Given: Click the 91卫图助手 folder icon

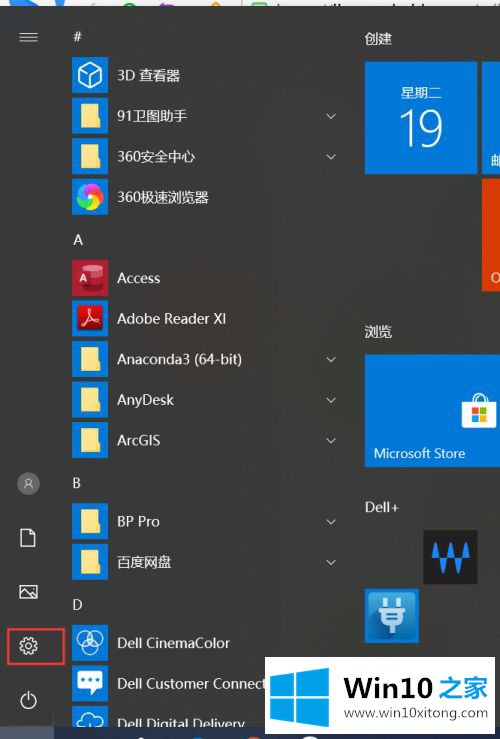Looking at the screenshot, I should coord(90,116).
